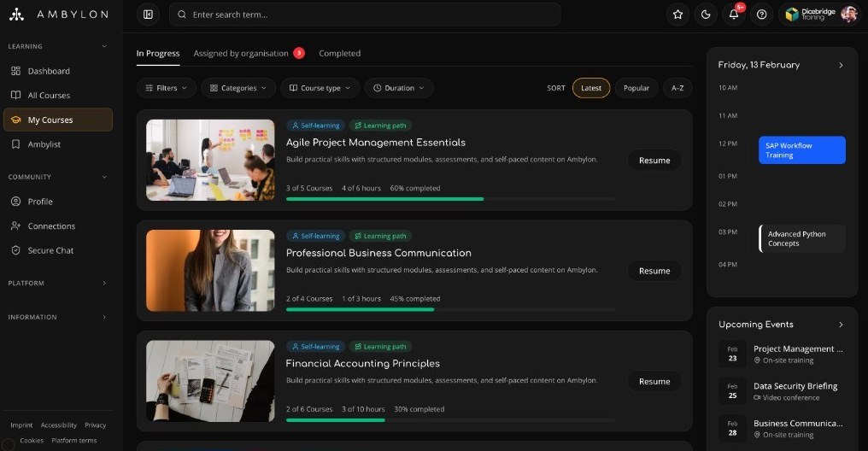Click Self-learning tag on Business Communication course
The height and width of the screenshot is (451, 868).
pyautogui.click(x=315, y=237)
